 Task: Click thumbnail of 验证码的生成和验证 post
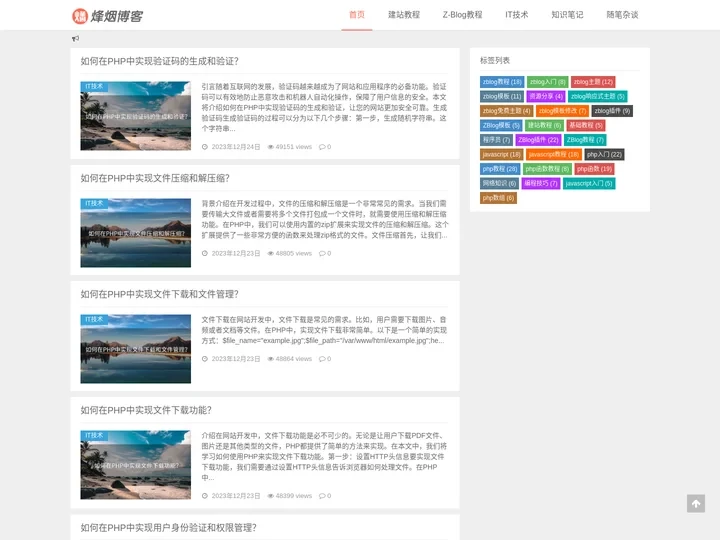click(x=135, y=116)
